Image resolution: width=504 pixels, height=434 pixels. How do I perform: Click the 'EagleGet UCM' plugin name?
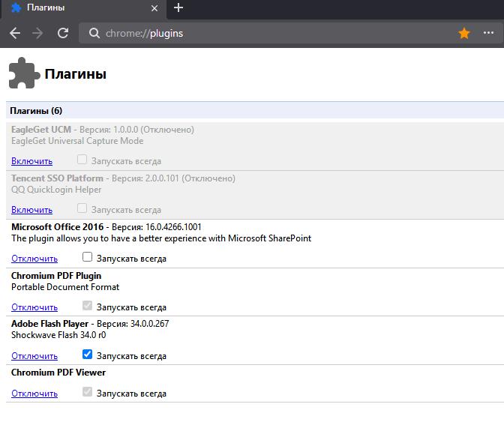pyautogui.click(x=41, y=130)
